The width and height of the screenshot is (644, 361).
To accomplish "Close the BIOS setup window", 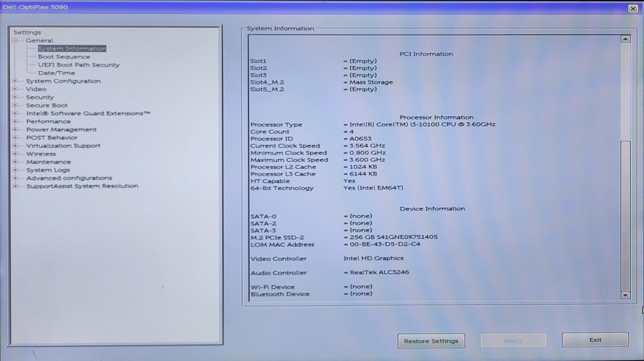I will [x=633, y=9].
